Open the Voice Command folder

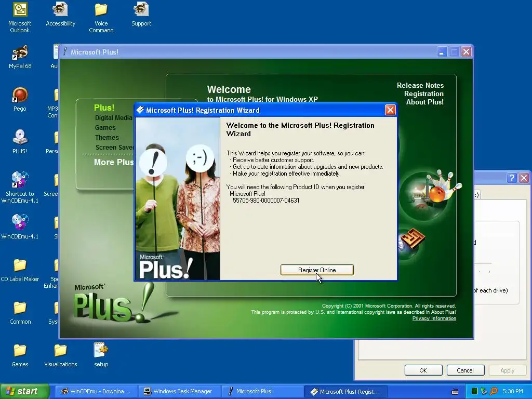pos(101,18)
